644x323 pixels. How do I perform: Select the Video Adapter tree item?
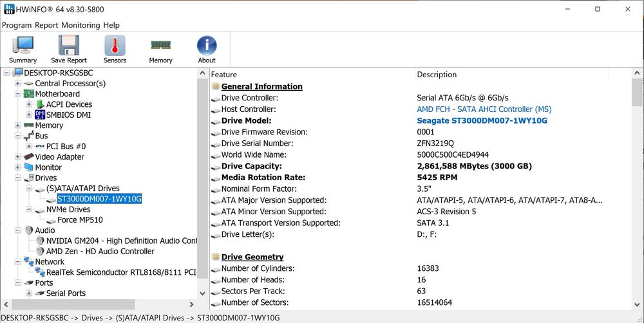click(59, 157)
